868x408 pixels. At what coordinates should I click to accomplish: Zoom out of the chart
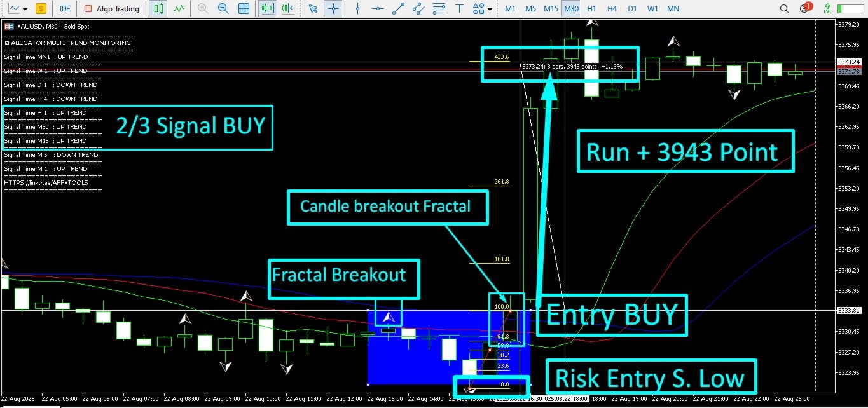tap(223, 9)
